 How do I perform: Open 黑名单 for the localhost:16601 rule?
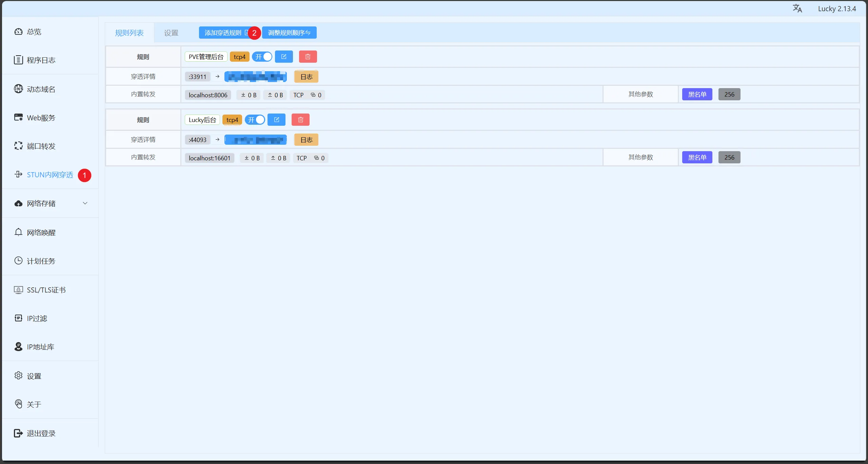697,157
